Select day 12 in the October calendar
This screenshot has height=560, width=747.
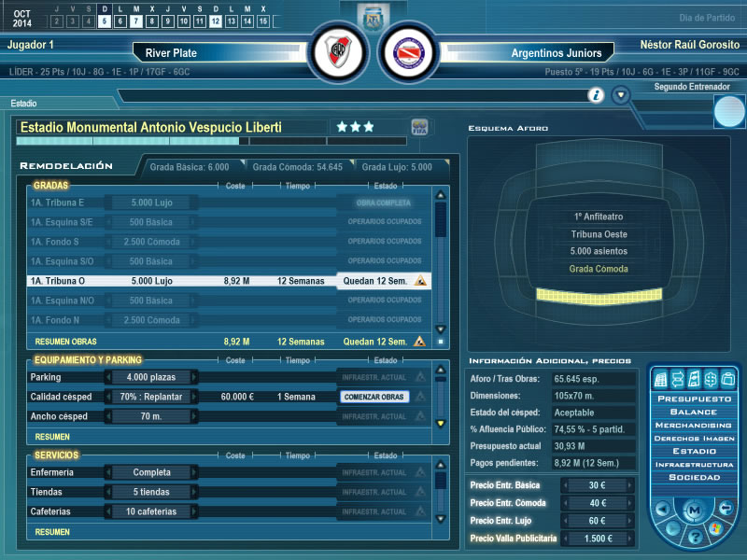click(217, 21)
